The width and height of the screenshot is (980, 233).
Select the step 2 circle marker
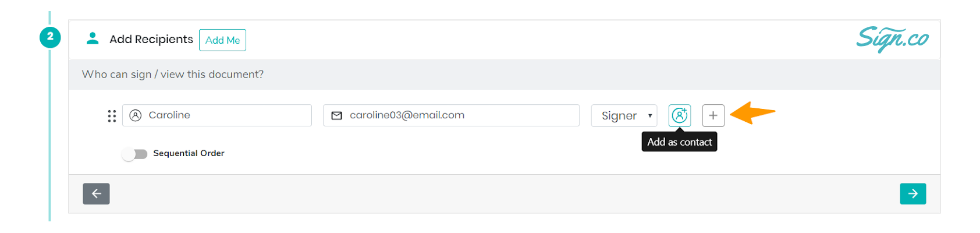(x=50, y=37)
